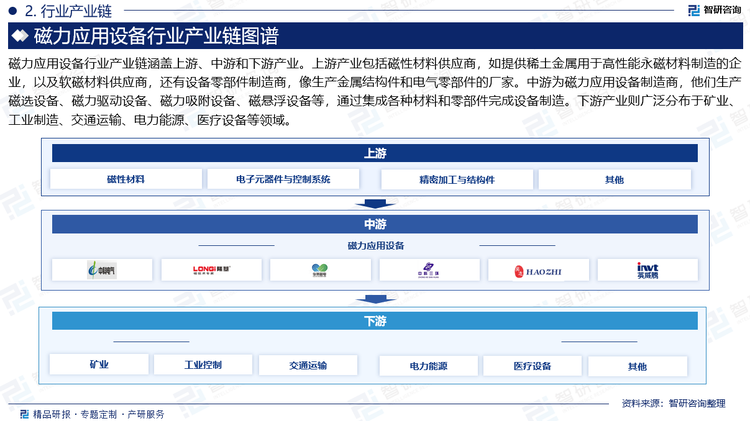Click the upstream 其他 box
Viewport: 750px width, 421px height.
615,180
